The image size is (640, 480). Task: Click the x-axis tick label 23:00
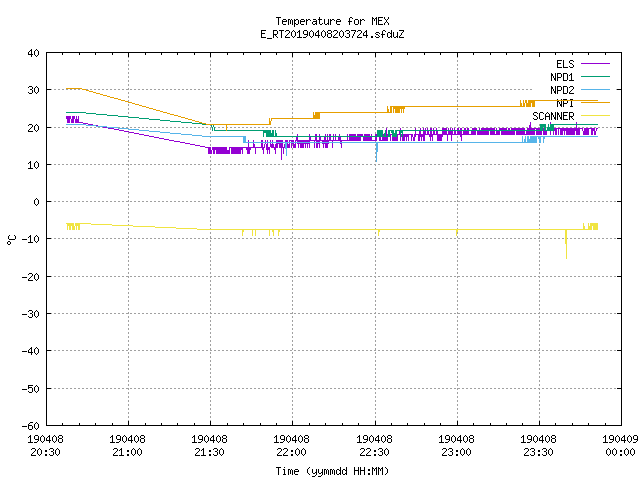point(456,452)
